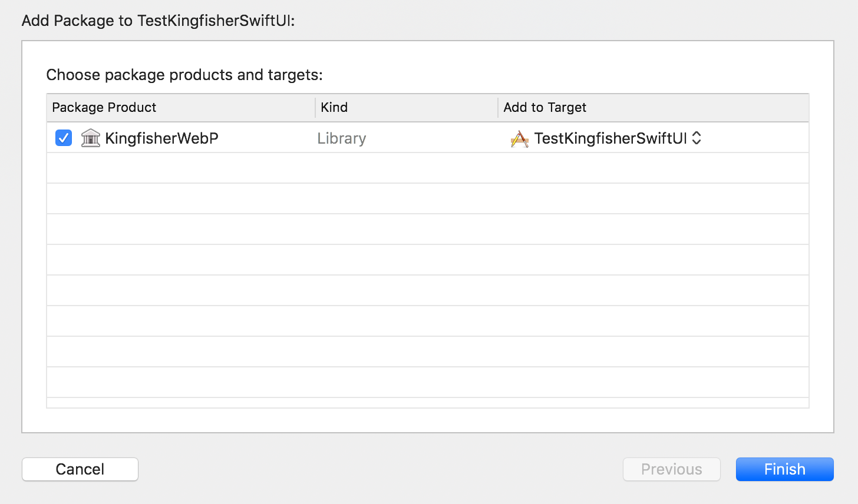Cancel adding the package
This screenshot has width=858, height=504.
(x=80, y=469)
